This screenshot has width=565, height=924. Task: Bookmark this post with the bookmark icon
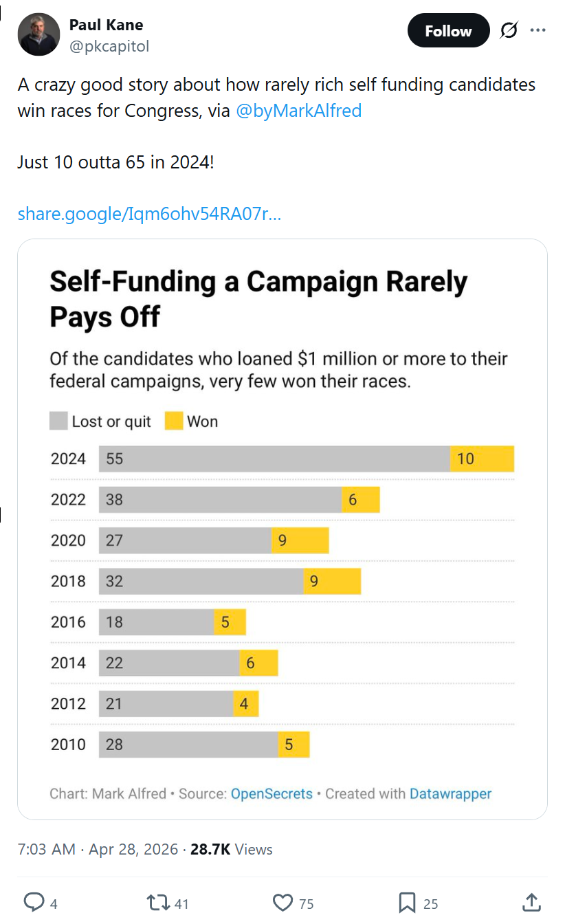click(x=407, y=903)
